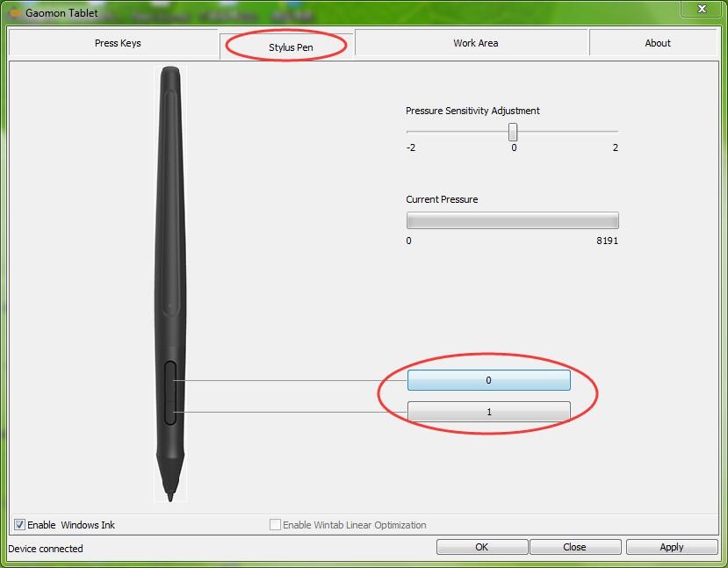
Task: Go to the About tab
Action: 654,43
